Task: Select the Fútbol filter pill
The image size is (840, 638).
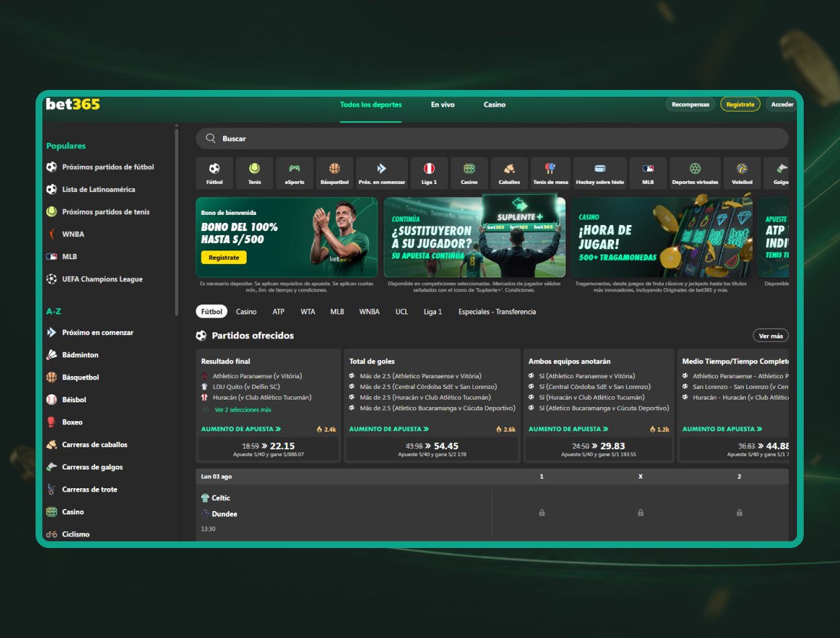Action: coord(212,312)
